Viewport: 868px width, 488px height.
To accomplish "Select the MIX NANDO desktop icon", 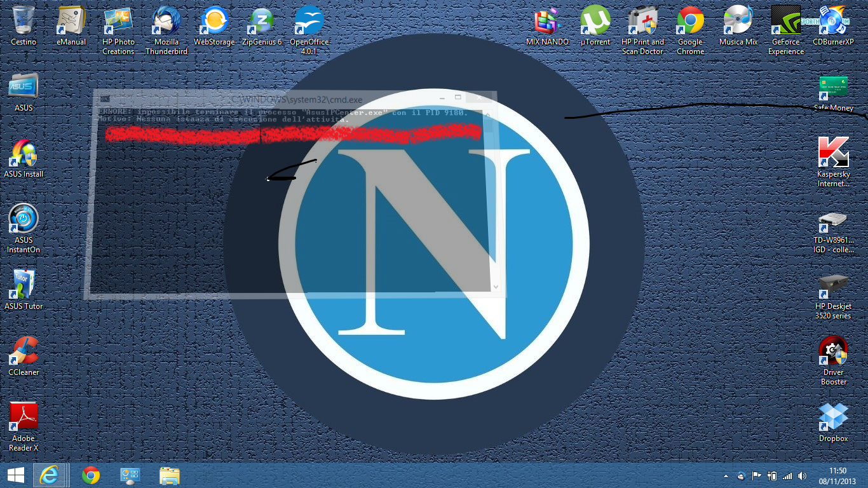I will coord(547,25).
